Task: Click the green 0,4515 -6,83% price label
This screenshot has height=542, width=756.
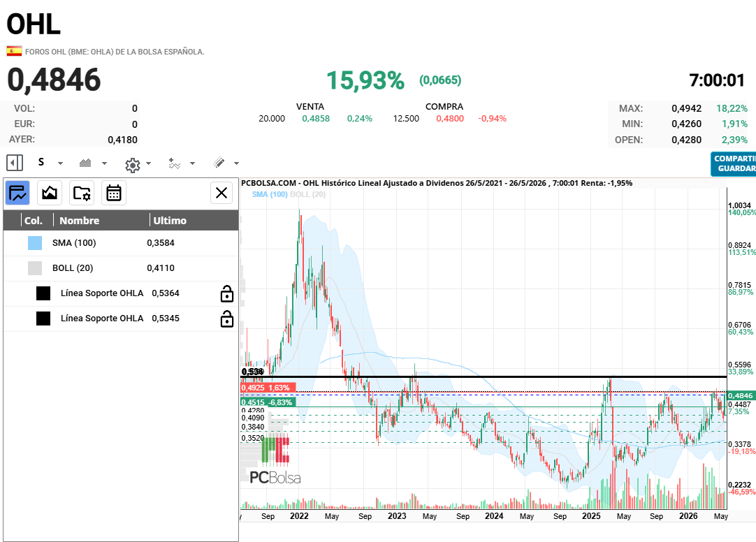Action: pos(268,402)
